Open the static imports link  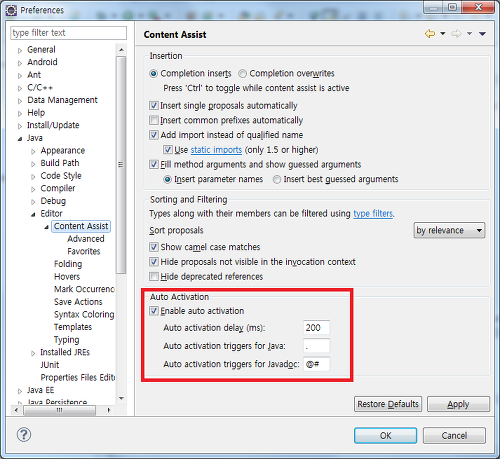216,150
